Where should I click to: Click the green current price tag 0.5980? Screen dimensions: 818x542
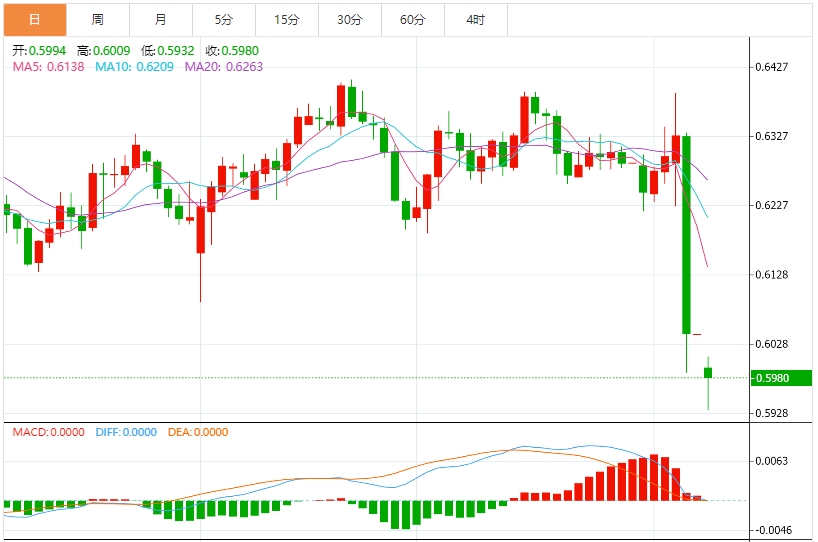click(781, 378)
